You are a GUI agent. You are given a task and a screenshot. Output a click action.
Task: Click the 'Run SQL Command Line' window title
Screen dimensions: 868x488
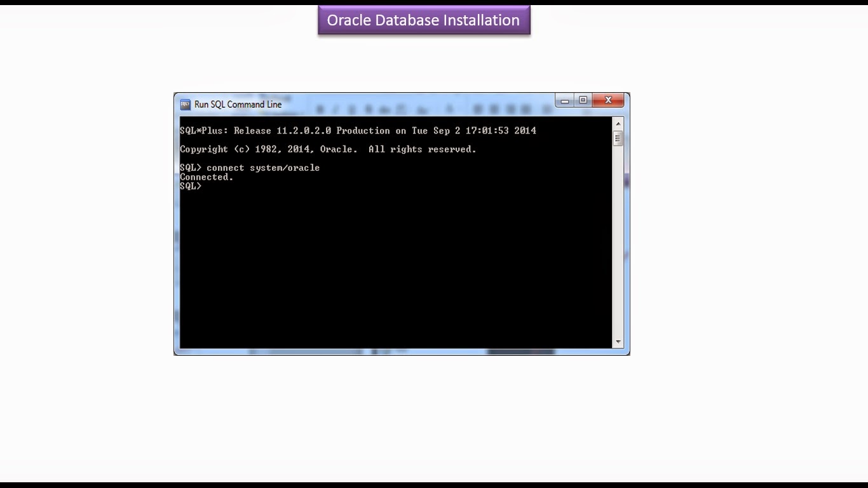[x=238, y=104]
